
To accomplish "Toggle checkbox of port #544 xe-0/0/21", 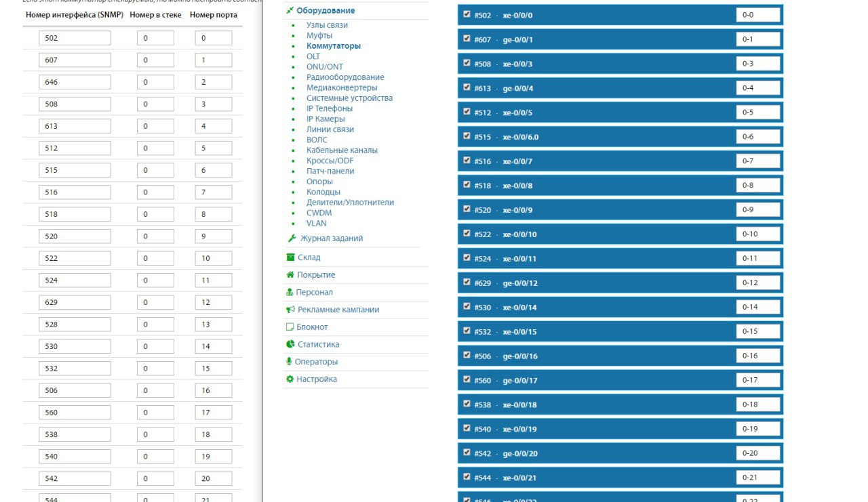I will coord(467,477).
